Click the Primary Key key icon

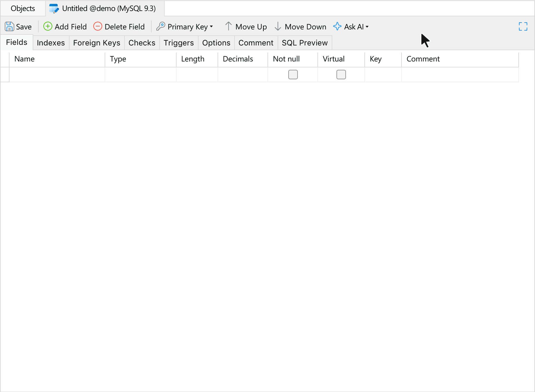pos(161,26)
